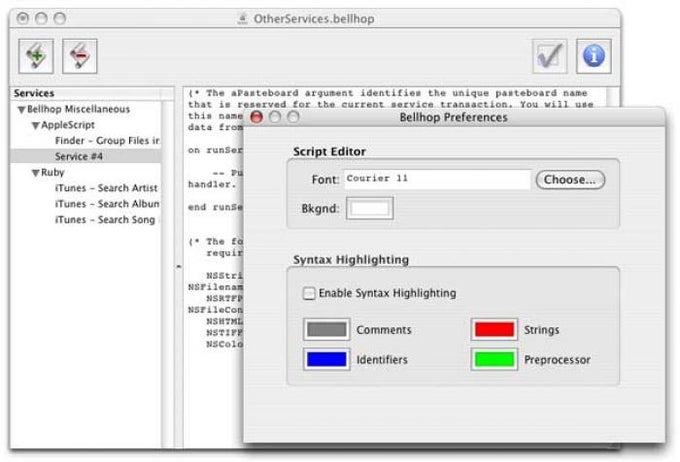This screenshot has height=462, width=680.
Task: Select iTunes - Search Artist service
Action: point(86,188)
